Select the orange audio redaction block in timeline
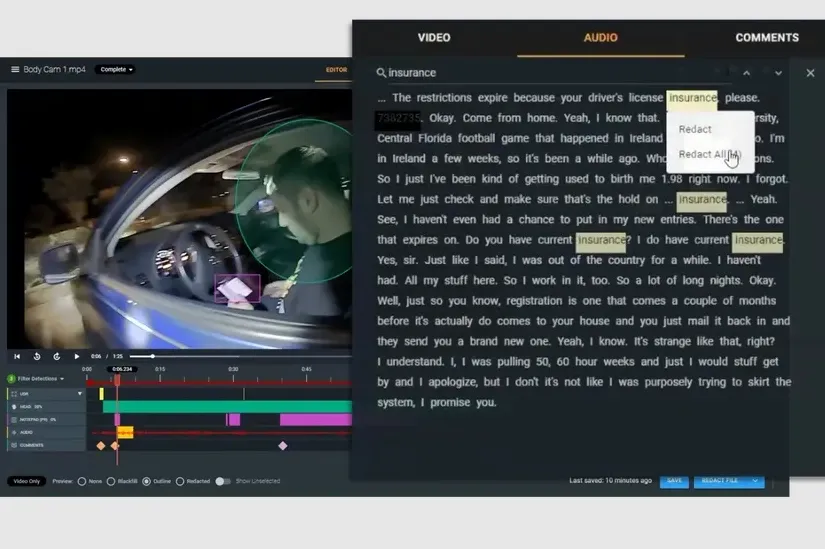 tap(125, 433)
